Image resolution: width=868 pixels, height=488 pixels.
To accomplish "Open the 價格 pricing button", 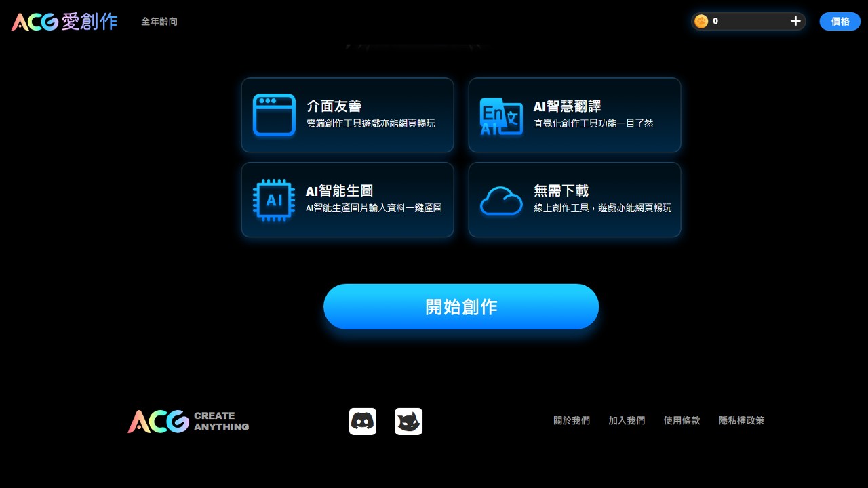I will coord(840,22).
